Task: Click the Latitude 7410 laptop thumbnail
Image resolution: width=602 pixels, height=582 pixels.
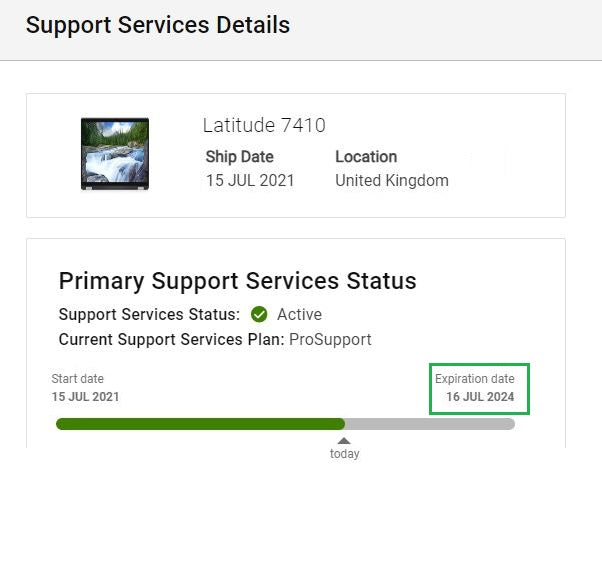Action: click(x=115, y=154)
